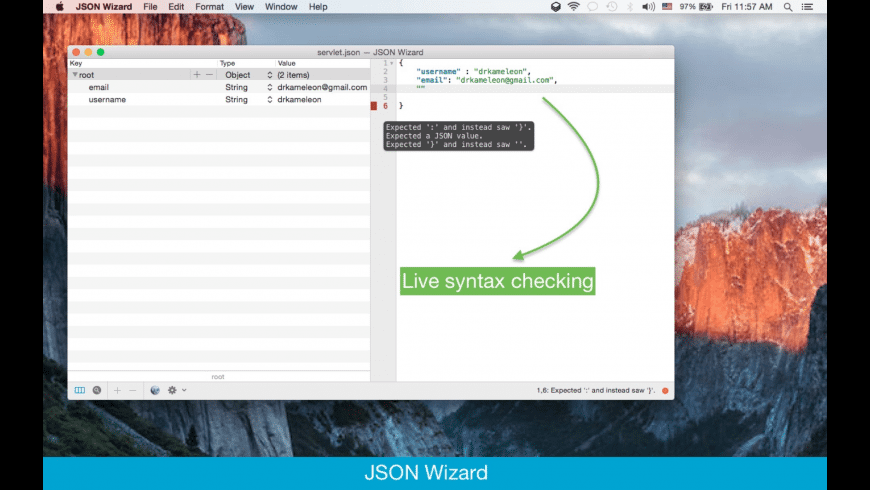The image size is (870, 490).
Task: Place cursor on line 4 in editor
Action: tap(535, 89)
